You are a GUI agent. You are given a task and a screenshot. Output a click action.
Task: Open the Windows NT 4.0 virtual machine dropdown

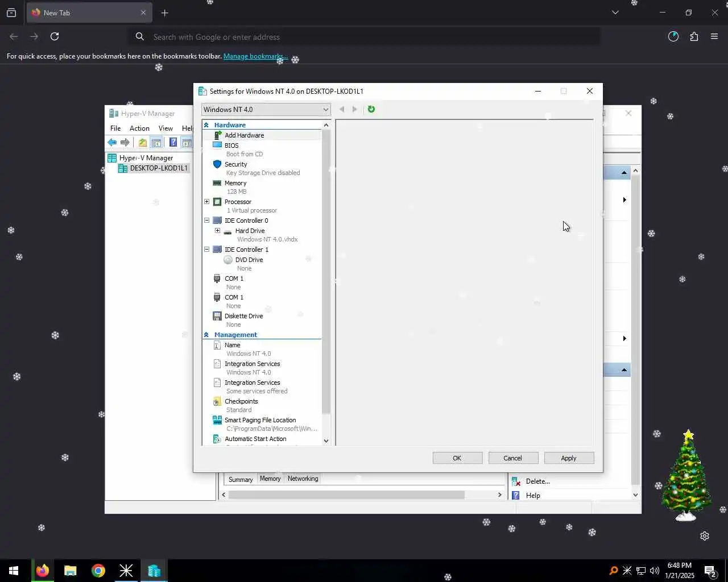(x=266, y=110)
